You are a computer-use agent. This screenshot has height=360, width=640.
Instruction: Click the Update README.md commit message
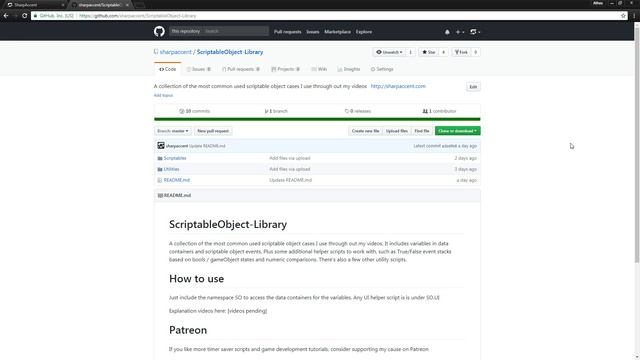pyautogui.click(x=207, y=146)
